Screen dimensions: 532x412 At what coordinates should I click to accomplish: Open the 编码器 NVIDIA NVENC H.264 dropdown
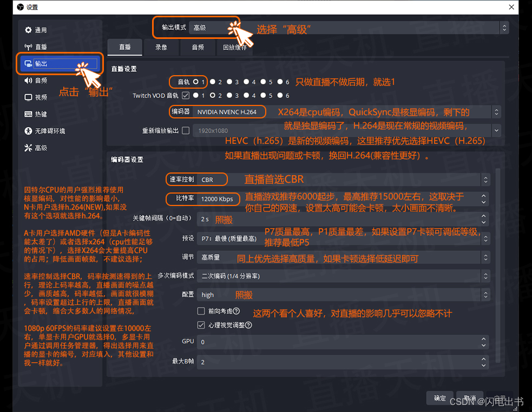pyautogui.click(x=347, y=112)
